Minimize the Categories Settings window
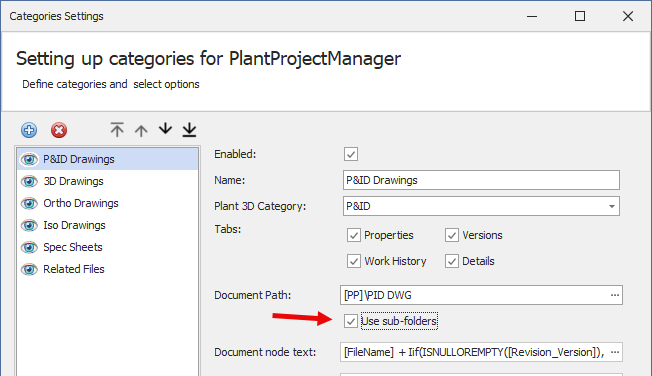Viewport: 652px width, 376px height. coord(532,16)
